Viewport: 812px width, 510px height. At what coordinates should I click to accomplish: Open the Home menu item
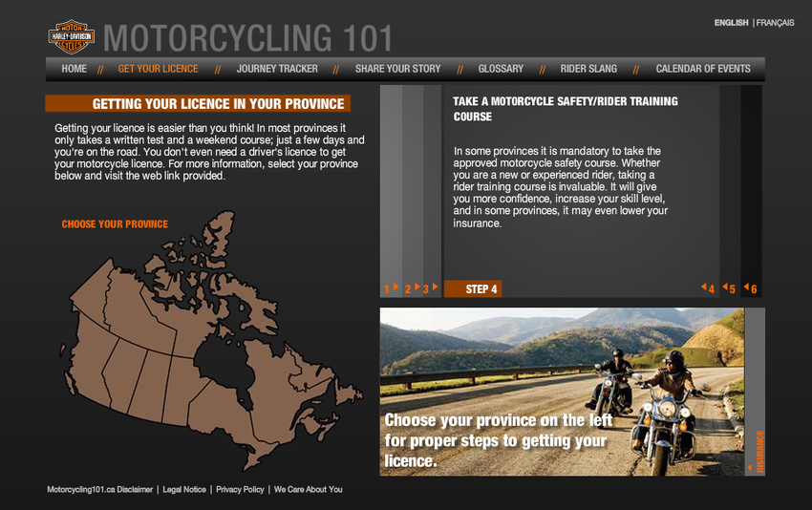[x=75, y=69]
